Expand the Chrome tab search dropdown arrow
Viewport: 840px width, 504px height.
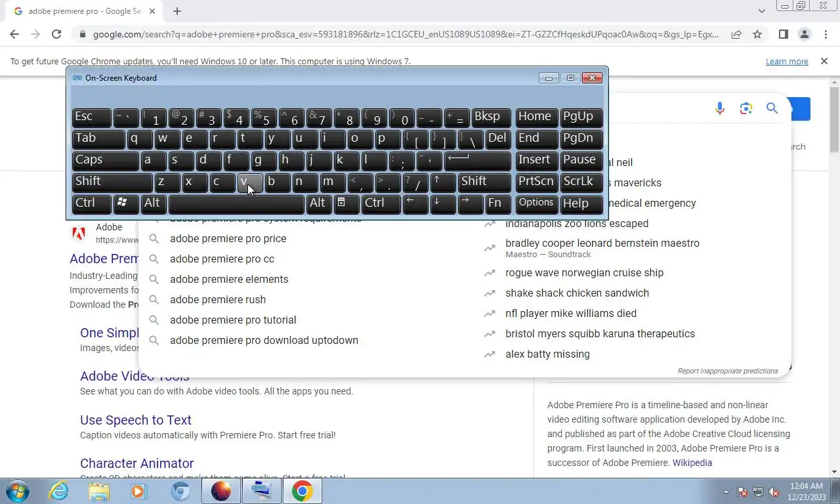coord(762,11)
